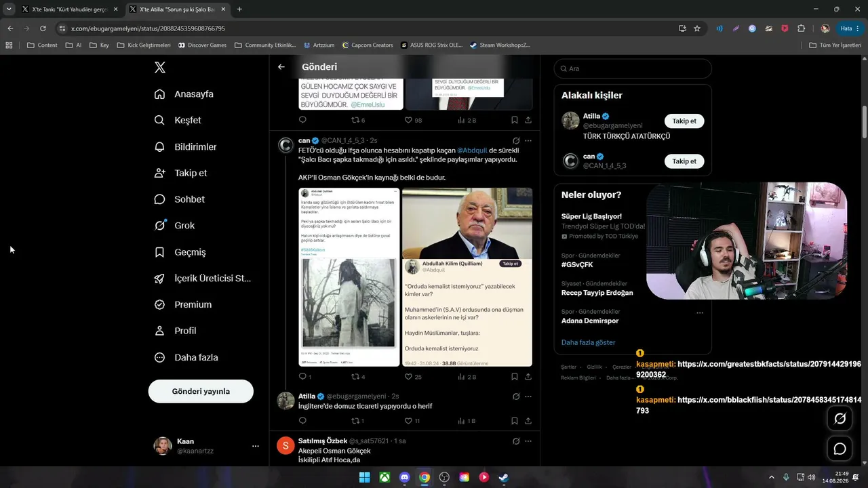
Task: Repost Atilla's reply with 1 repost
Action: click(x=355, y=421)
